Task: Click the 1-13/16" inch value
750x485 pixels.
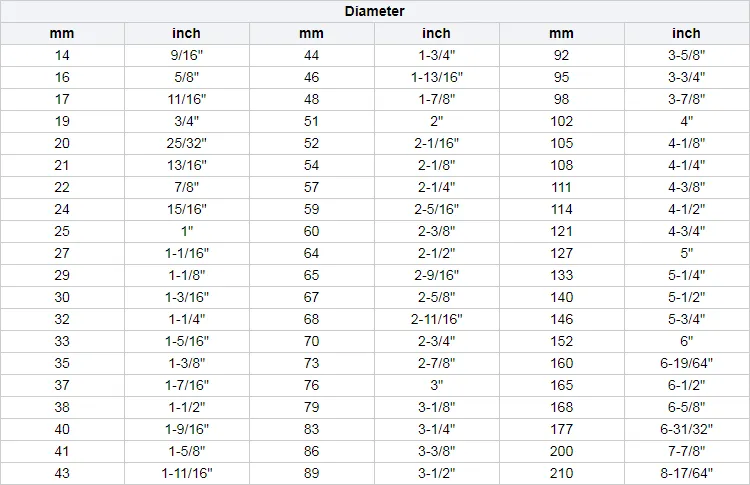Action: click(x=437, y=77)
